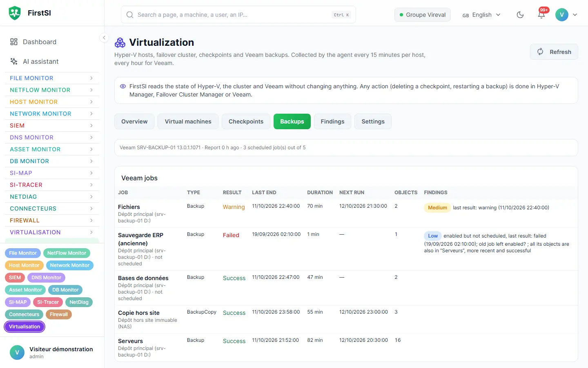Click the Firewall tag chip
This screenshot has height=368, width=588.
59,314
